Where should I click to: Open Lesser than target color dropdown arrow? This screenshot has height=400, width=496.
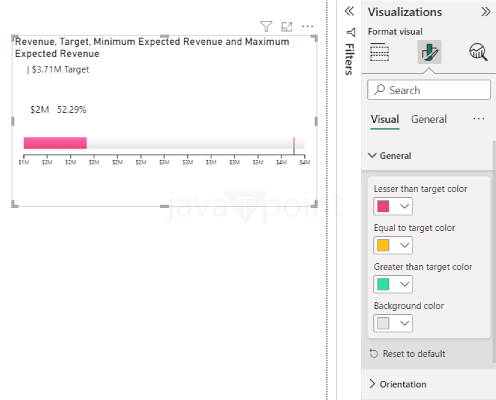[x=404, y=206]
